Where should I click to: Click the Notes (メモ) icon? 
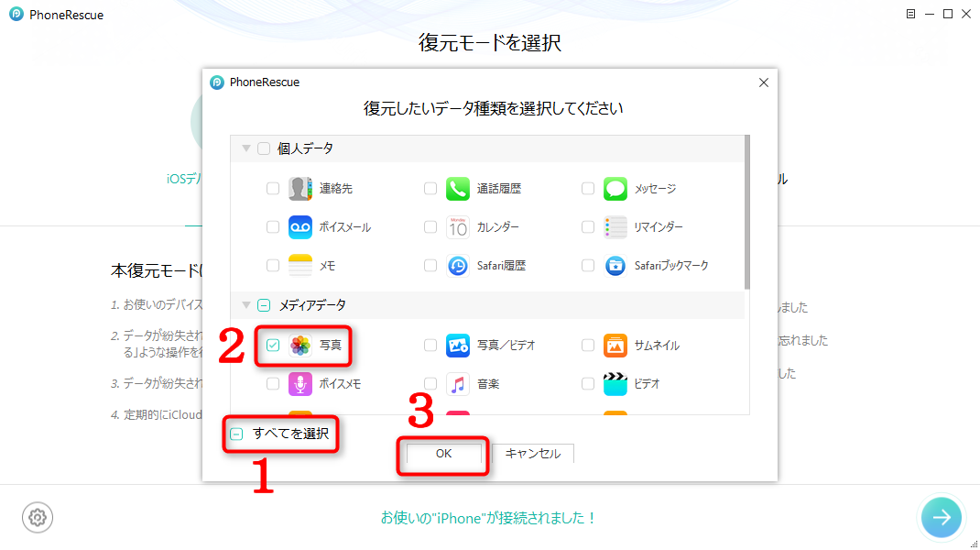click(x=300, y=266)
